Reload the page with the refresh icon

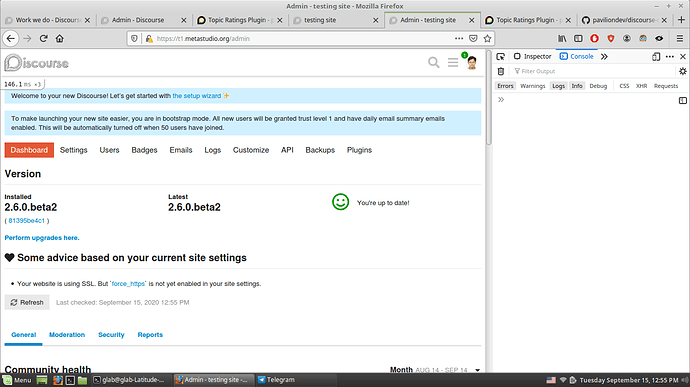[43, 39]
